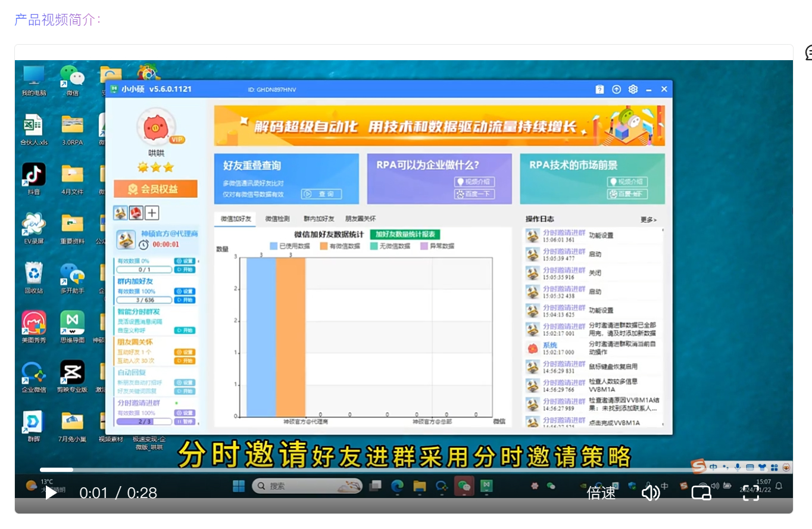Select the red second account icon
The width and height of the screenshot is (812, 529).
136,213
